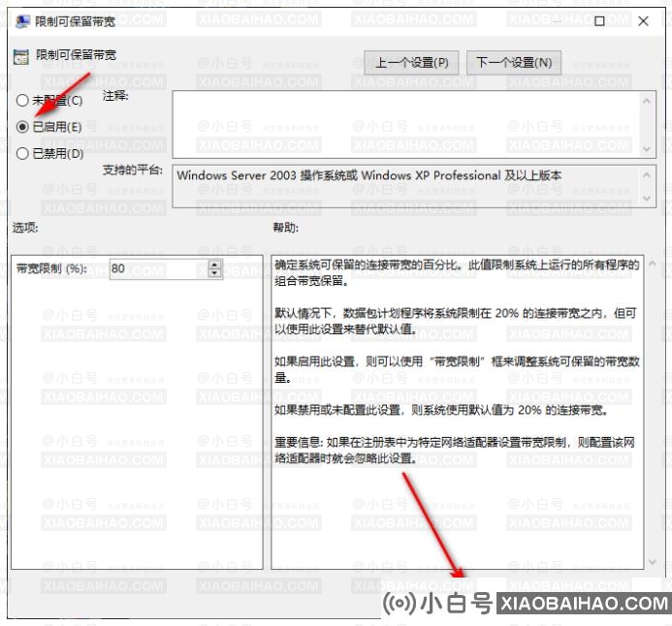
Task: Click the window title bar policy icon
Action: 22,21
